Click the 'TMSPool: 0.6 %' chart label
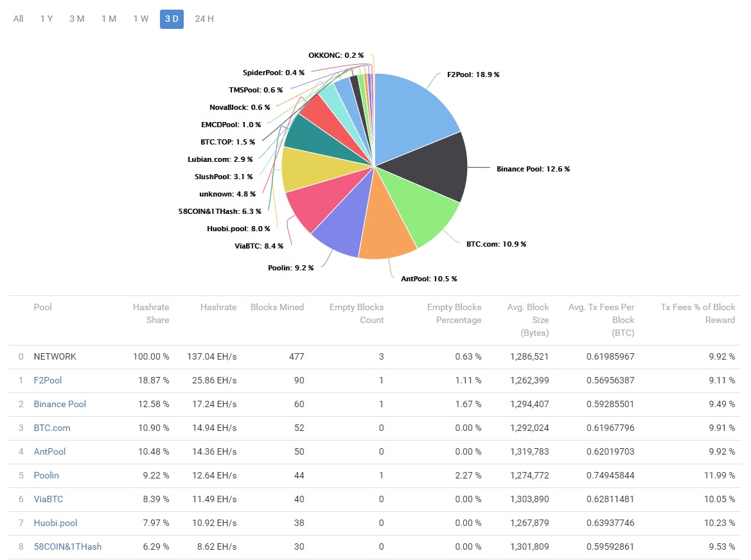Viewport: 751px width, 560px height. point(256,90)
